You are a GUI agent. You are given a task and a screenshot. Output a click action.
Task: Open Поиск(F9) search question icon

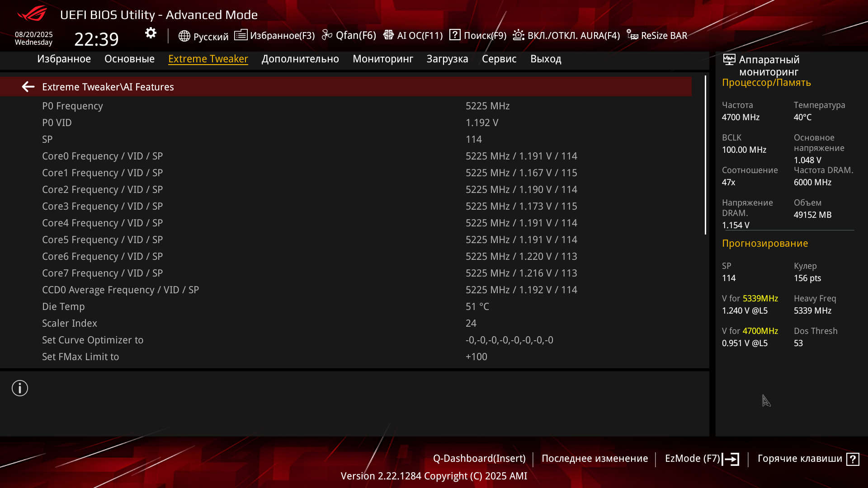click(455, 35)
